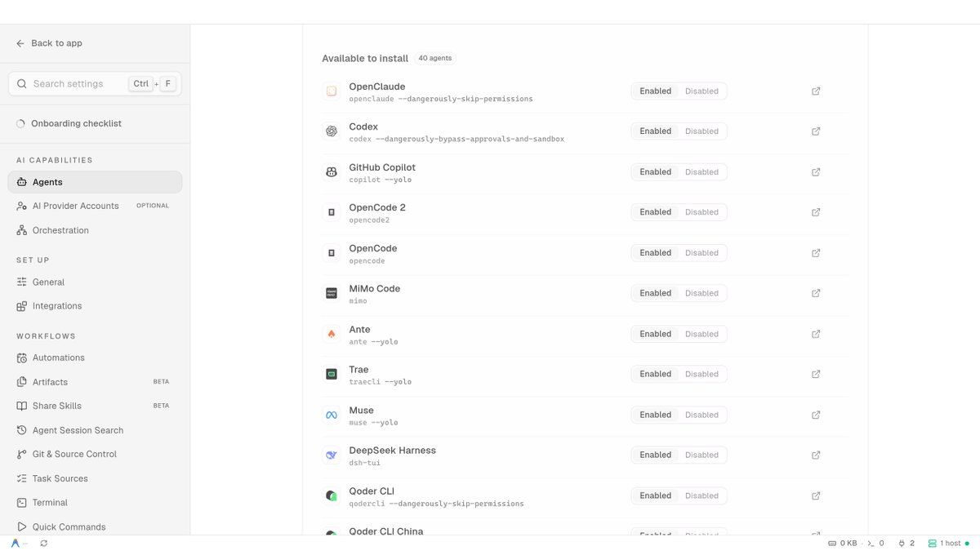The width and height of the screenshot is (980, 551).
Task: Disable the OpenClaude agent
Action: [x=702, y=91]
